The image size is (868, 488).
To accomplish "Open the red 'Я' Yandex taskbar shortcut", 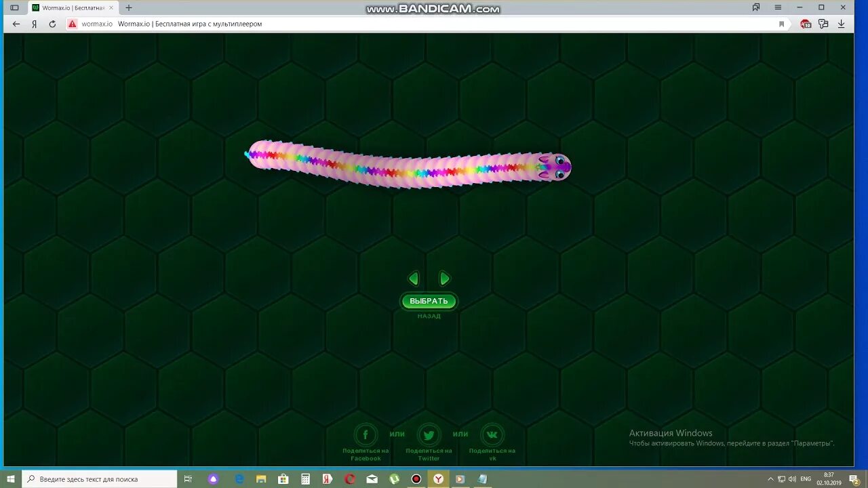I will point(328,479).
